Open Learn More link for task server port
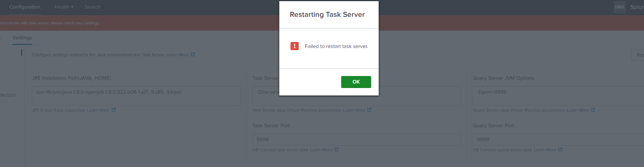 coord(321,150)
